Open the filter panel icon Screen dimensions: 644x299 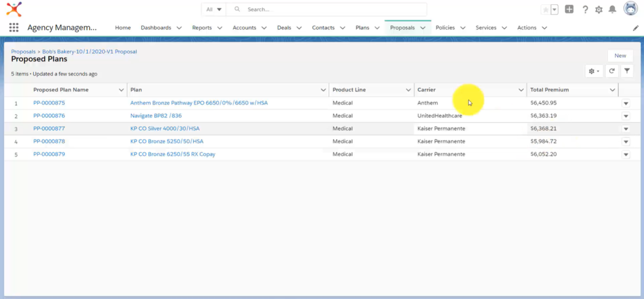pos(627,71)
